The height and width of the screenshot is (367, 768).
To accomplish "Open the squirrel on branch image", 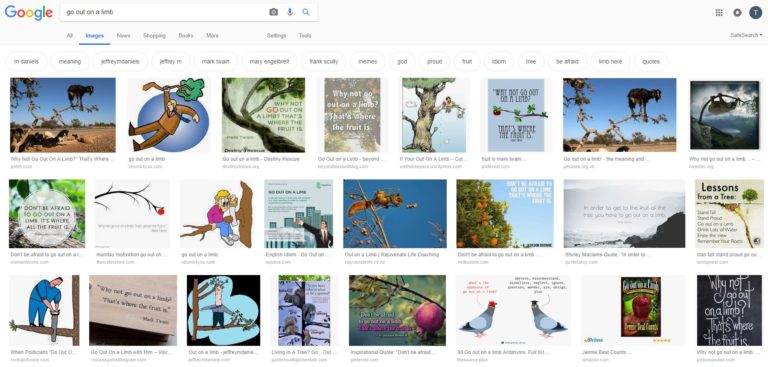I will [395, 214].
